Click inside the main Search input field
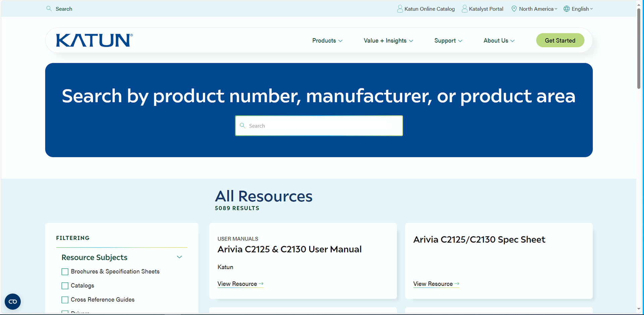Screen dimensions: 644x315 point(319,126)
